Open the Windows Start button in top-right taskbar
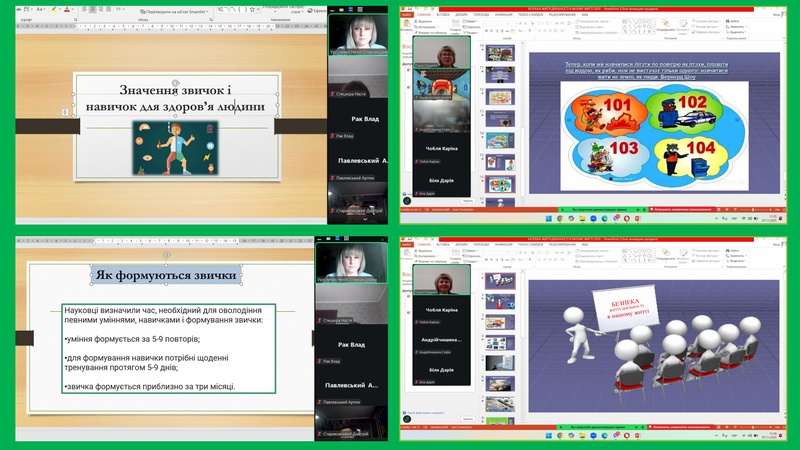Viewport: 800px width, 450px height. point(547,218)
